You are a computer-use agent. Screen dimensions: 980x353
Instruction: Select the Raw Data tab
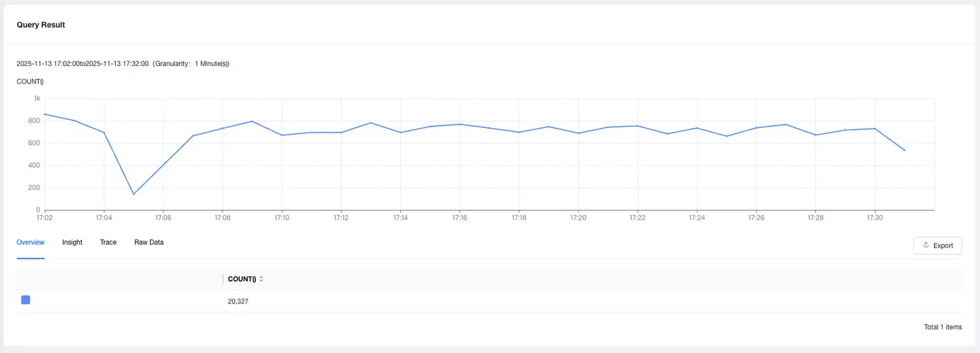coord(149,242)
